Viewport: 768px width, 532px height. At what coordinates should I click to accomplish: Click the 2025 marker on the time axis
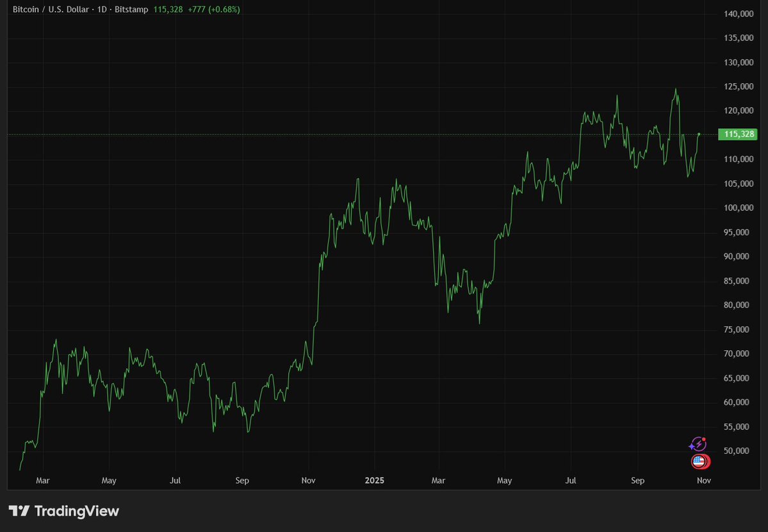click(x=374, y=480)
